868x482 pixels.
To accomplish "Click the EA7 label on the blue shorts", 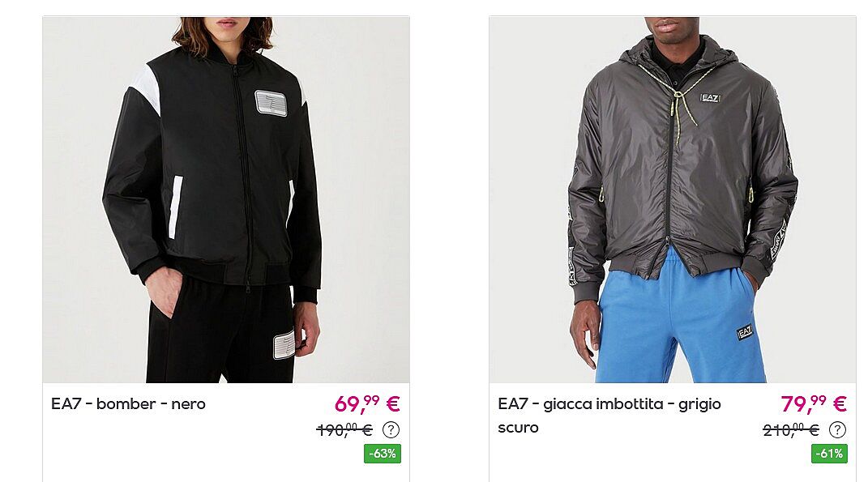I will [745, 332].
